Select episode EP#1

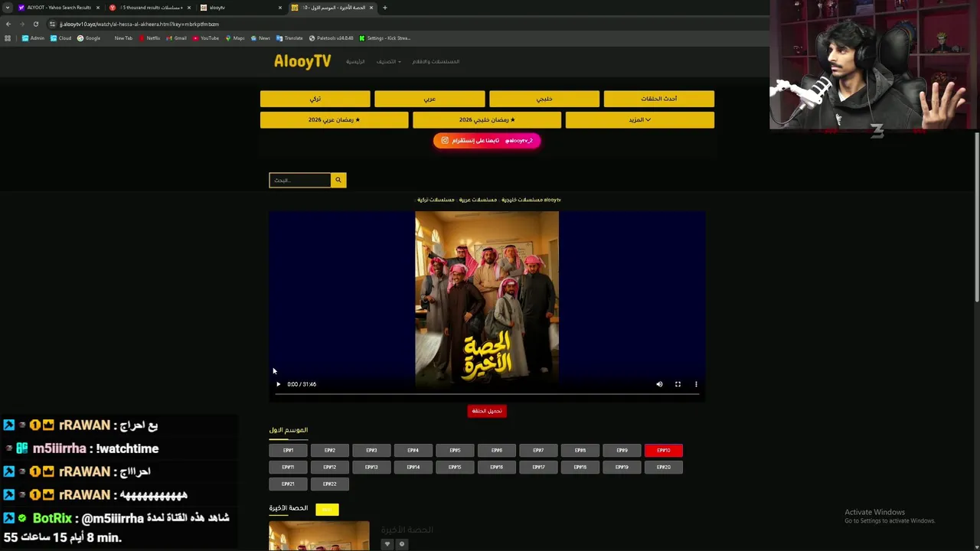click(288, 451)
